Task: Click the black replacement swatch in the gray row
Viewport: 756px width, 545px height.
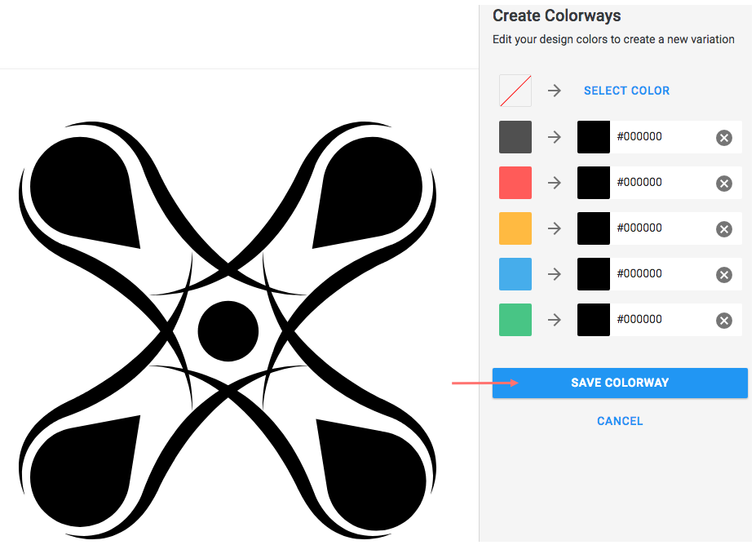Action: [593, 137]
